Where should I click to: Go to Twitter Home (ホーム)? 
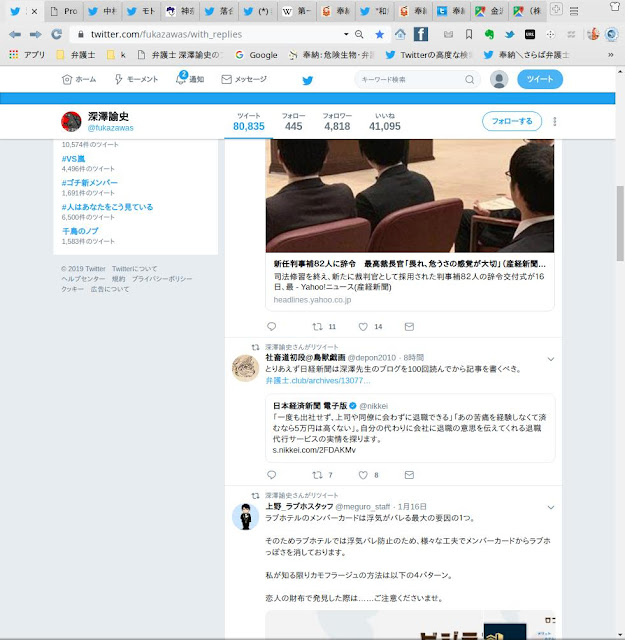pos(79,79)
